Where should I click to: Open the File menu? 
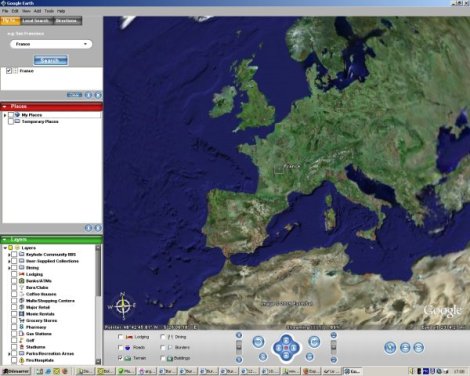[x=5, y=11]
